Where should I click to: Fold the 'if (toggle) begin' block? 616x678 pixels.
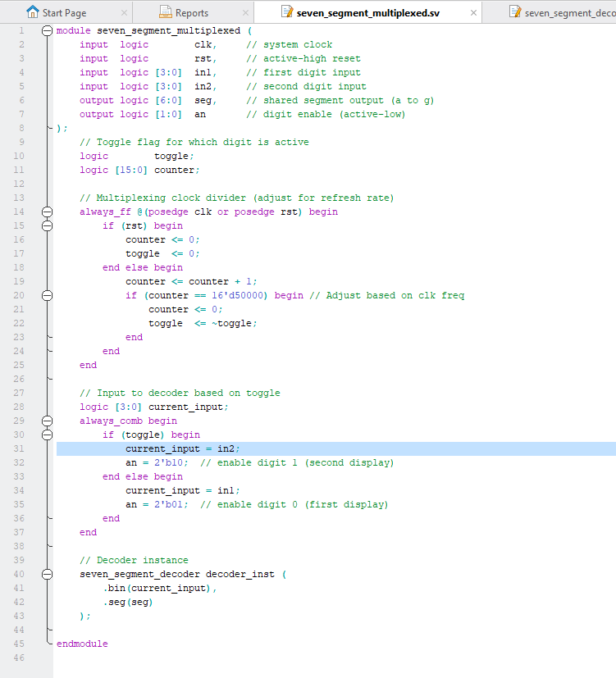[x=47, y=435]
